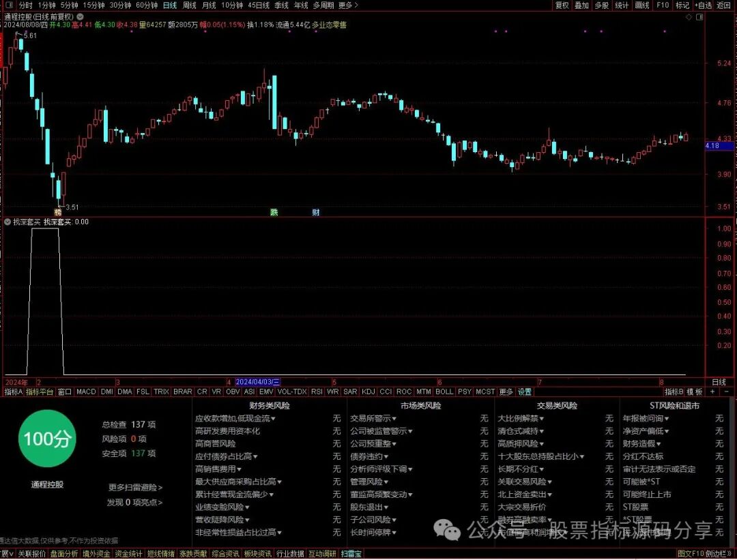Open 更多扫雷避险 link
This screenshot has height=560, width=737.
point(135,488)
